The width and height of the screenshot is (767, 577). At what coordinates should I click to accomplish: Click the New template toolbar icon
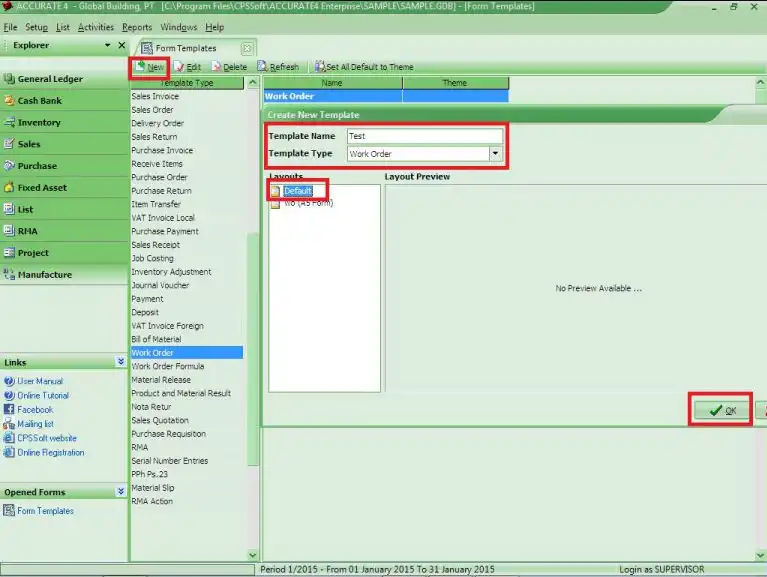click(140, 67)
